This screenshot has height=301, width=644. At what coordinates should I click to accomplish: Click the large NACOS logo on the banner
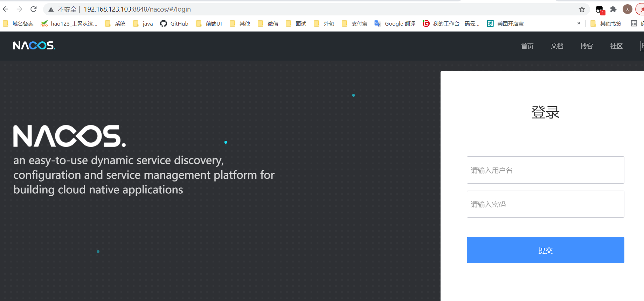69,136
